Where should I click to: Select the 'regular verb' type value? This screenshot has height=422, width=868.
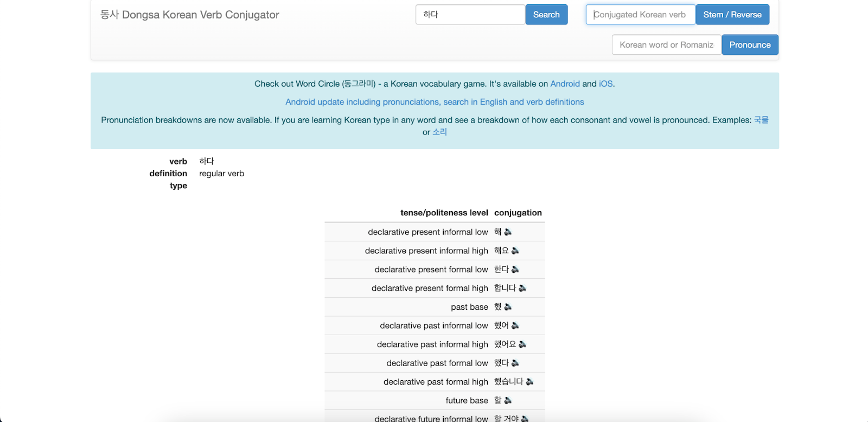pyautogui.click(x=221, y=174)
